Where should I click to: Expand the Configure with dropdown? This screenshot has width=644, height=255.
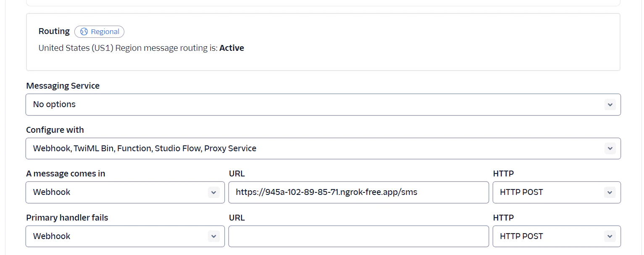tap(323, 148)
